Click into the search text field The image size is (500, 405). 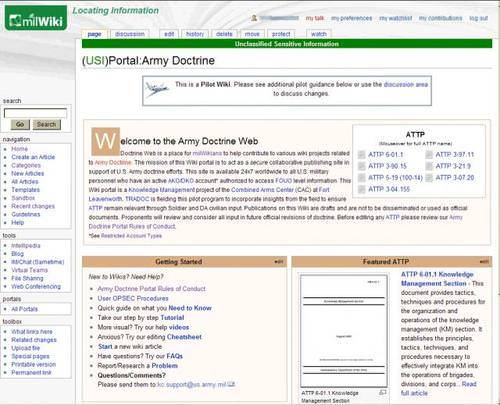click(35, 113)
